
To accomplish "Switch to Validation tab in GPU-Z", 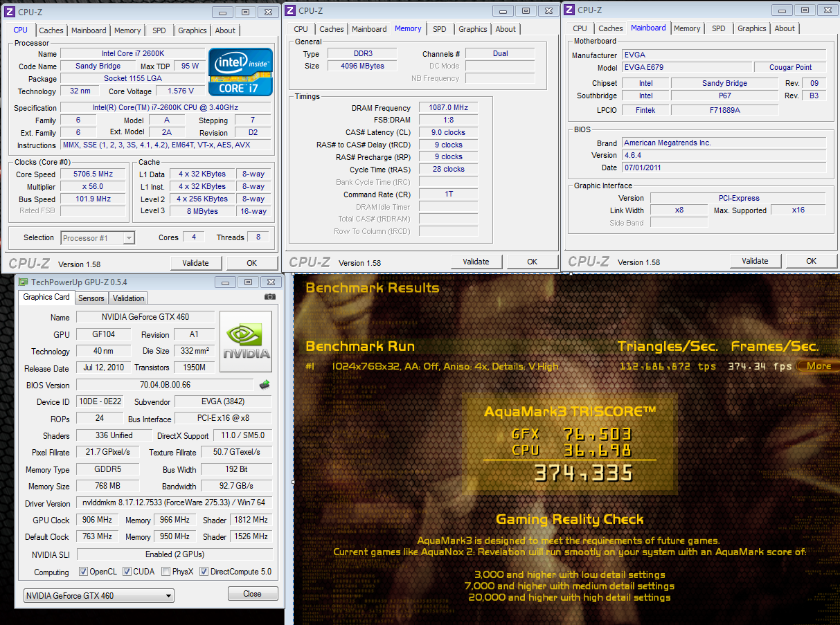I will coord(128,298).
